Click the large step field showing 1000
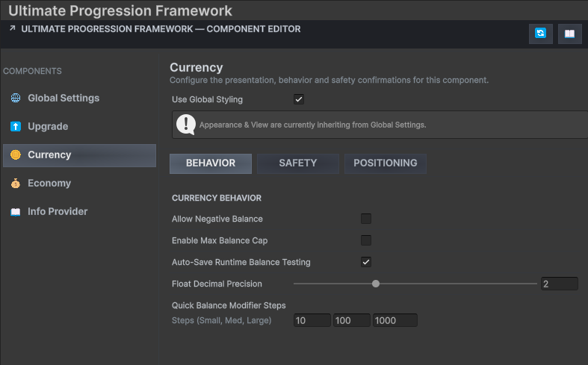588x365 pixels. (x=395, y=320)
